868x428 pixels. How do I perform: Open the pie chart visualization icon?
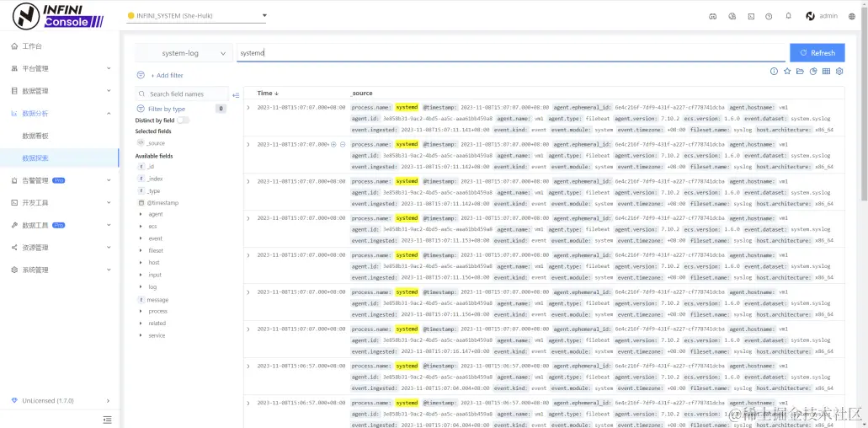(x=813, y=72)
